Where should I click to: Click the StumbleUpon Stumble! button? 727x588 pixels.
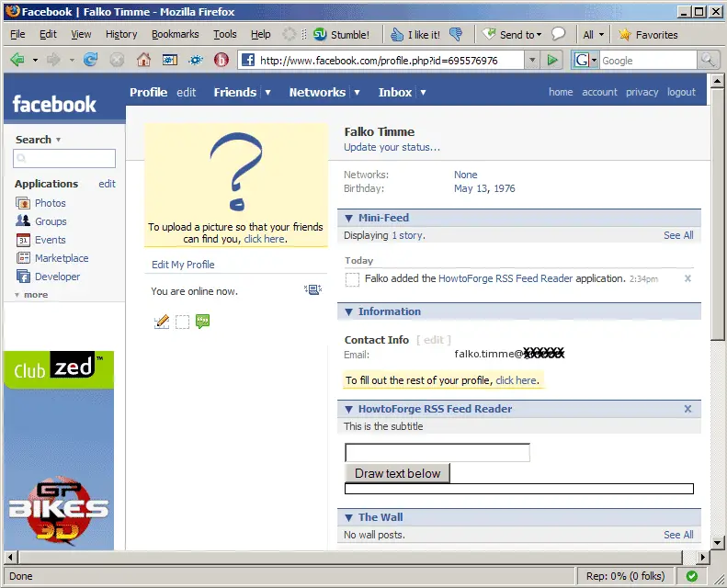point(341,34)
